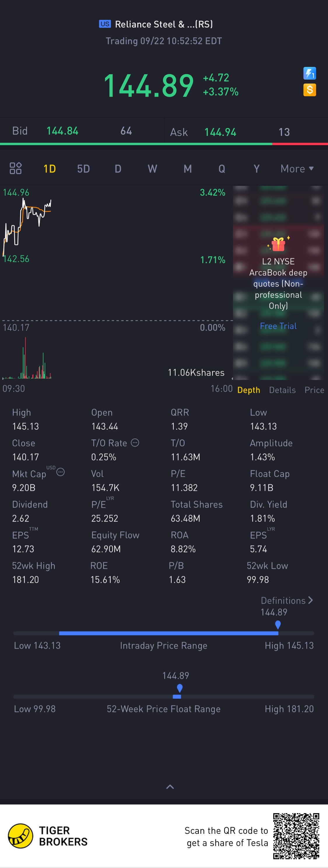This screenshot has width=328, height=868.
Task: Tap the QRR value 1.39
Action: click(x=179, y=426)
